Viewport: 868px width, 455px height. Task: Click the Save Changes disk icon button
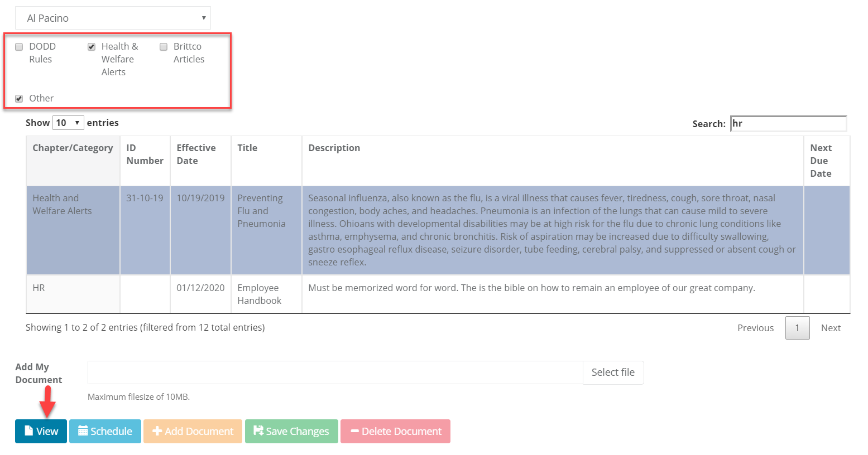point(291,431)
